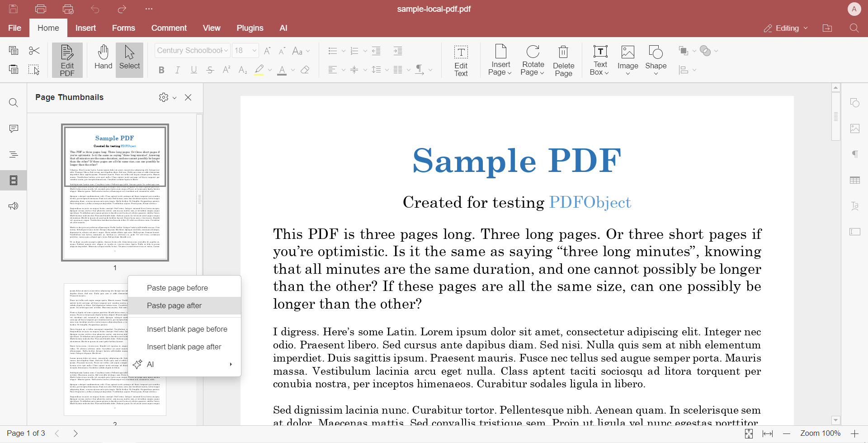Open the Editing mode dropdown
The image size is (868, 443).
tap(786, 28)
